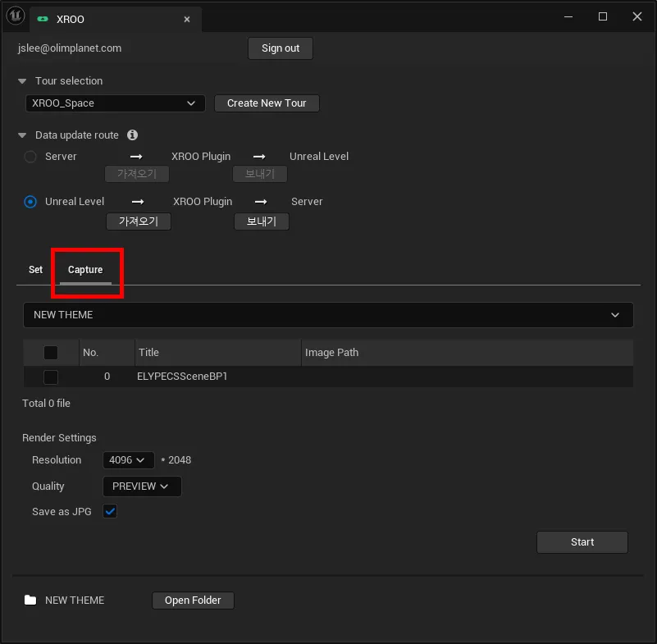Switch to the Set tab
657x644 pixels.
click(x=35, y=270)
